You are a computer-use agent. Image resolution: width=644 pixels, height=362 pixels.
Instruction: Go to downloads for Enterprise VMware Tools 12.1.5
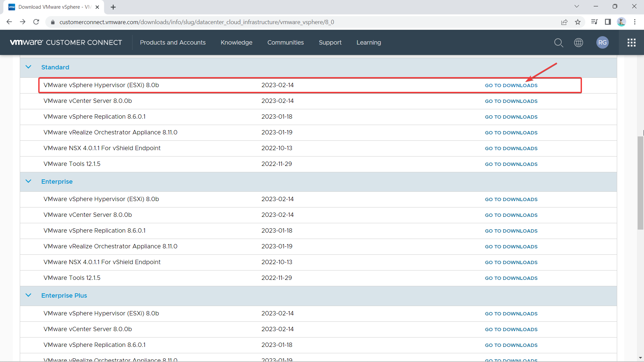(x=511, y=278)
